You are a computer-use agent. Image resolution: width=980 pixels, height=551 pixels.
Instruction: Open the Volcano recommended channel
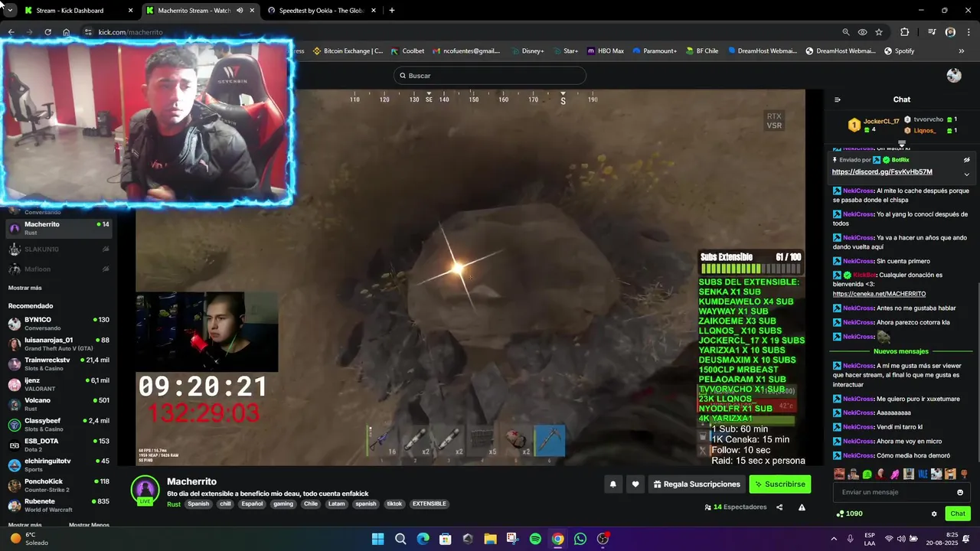point(60,404)
